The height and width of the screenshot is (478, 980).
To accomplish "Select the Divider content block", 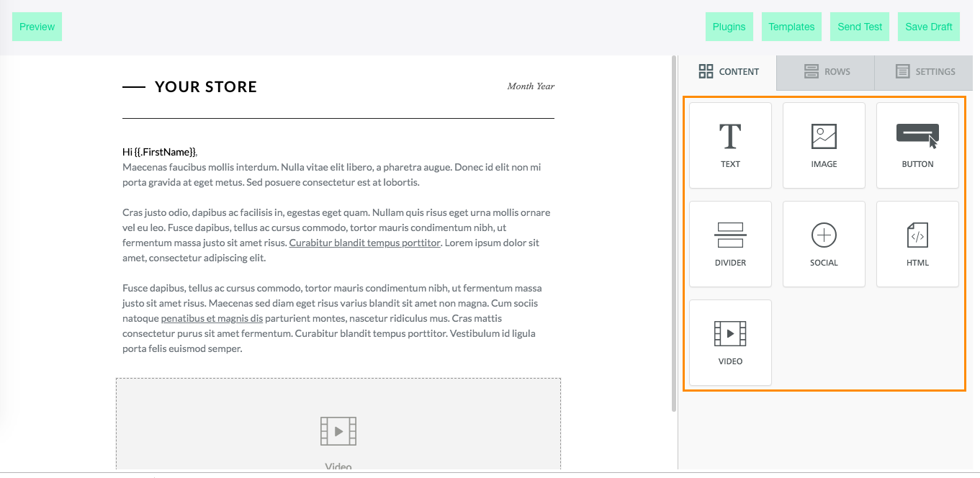I will [730, 244].
